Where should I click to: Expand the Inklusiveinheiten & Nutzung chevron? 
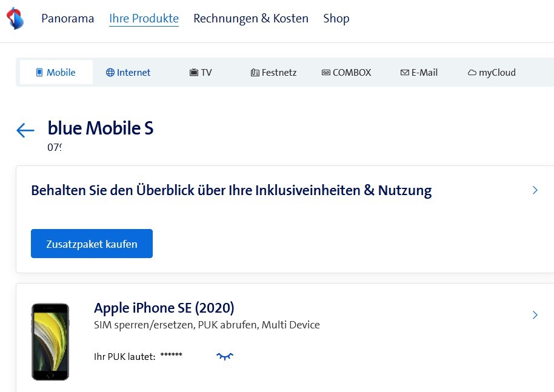[x=535, y=190]
